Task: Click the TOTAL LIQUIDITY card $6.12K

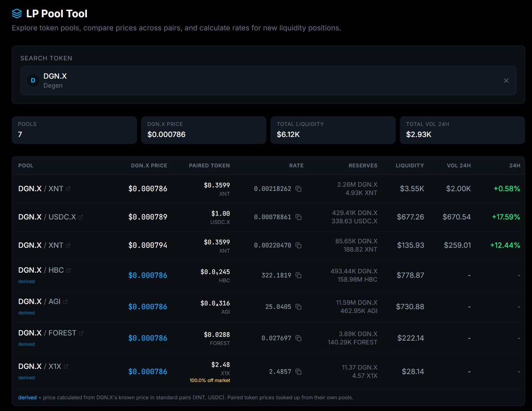Action: (333, 130)
